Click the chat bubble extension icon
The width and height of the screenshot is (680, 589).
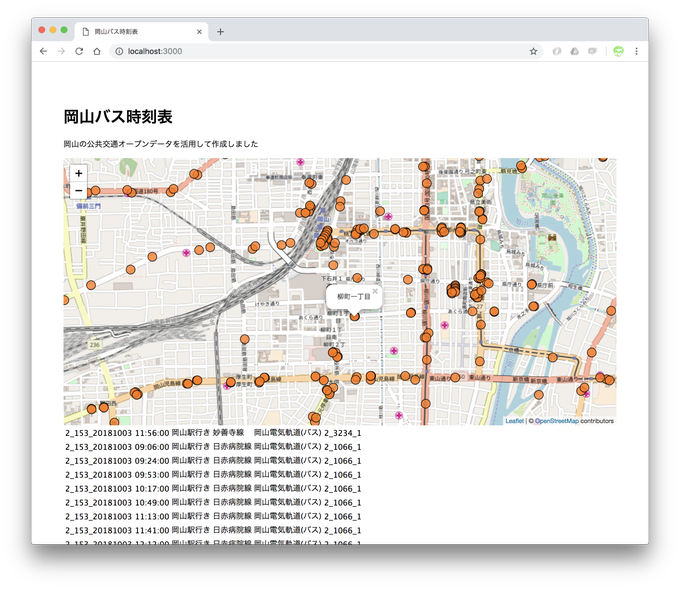592,51
